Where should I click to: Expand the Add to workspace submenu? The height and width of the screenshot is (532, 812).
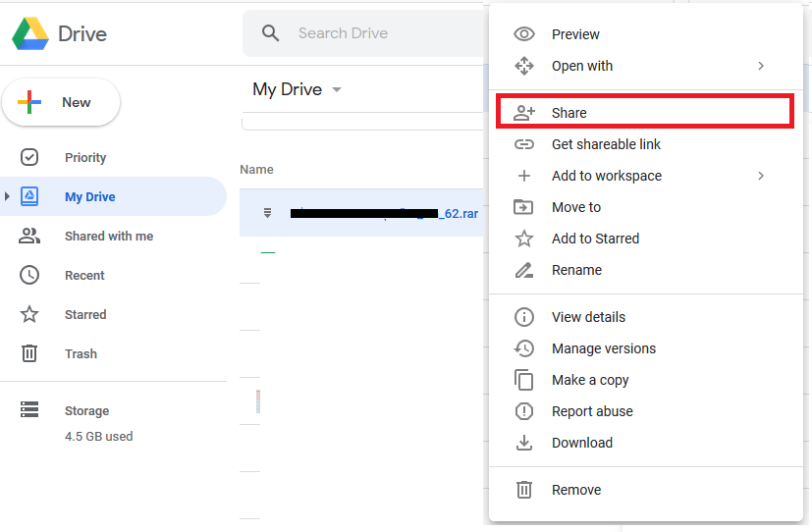760,176
